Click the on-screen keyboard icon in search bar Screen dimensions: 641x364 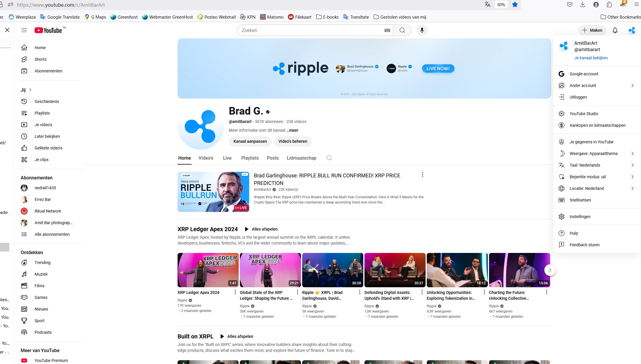tap(387, 30)
